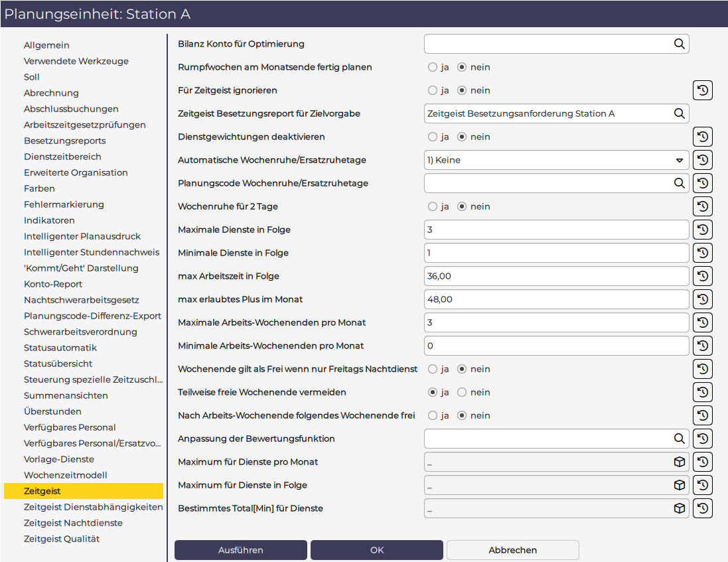Screen dimensions: 728x562
Task: Click search icon in Anpassung der Bewertungsfunktion
Action: pyautogui.click(x=679, y=439)
